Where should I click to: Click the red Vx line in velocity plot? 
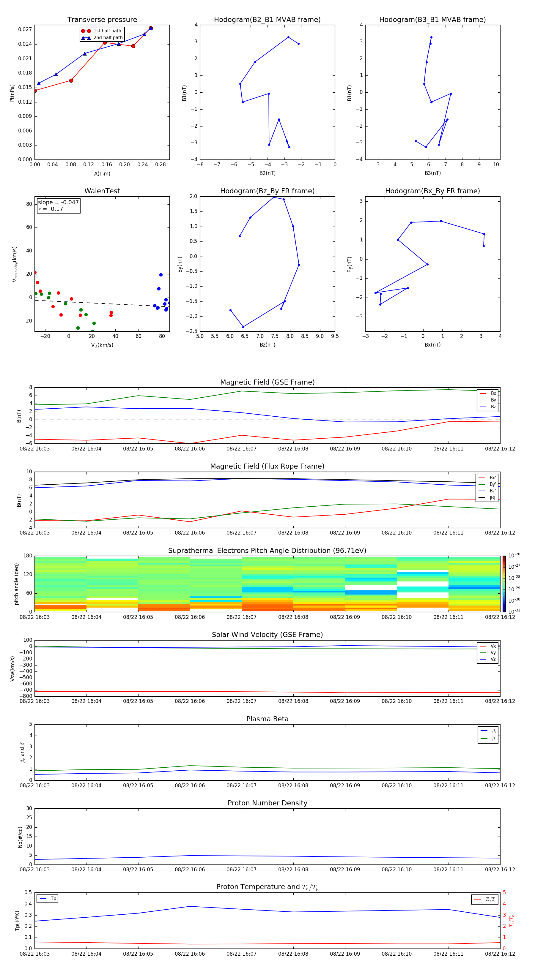pyautogui.click(x=267, y=692)
